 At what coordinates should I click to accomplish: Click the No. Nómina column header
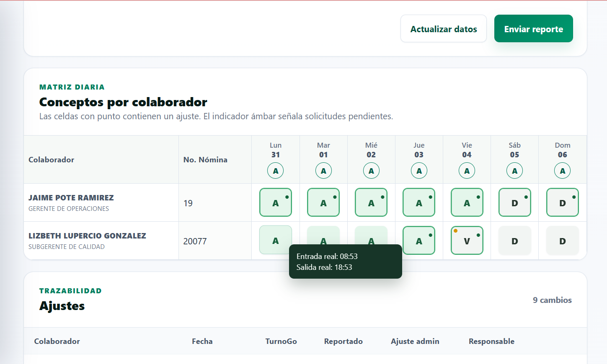pos(205,159)
